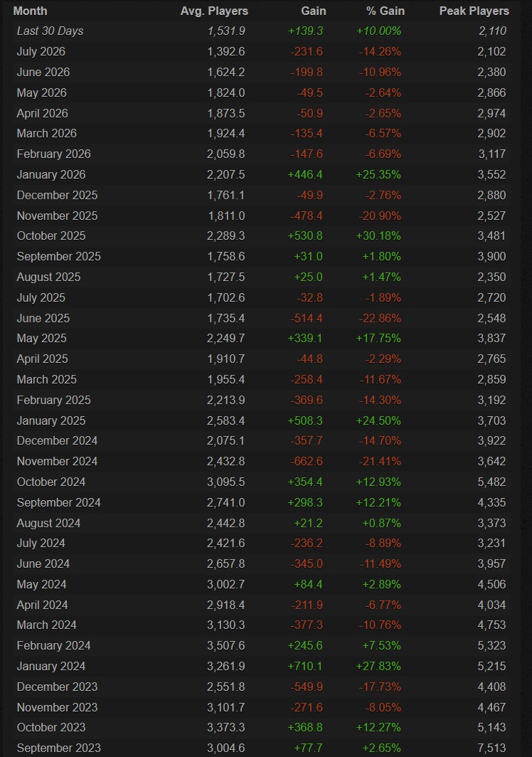Select the July 2024 month cell

[x=41, y=543]
